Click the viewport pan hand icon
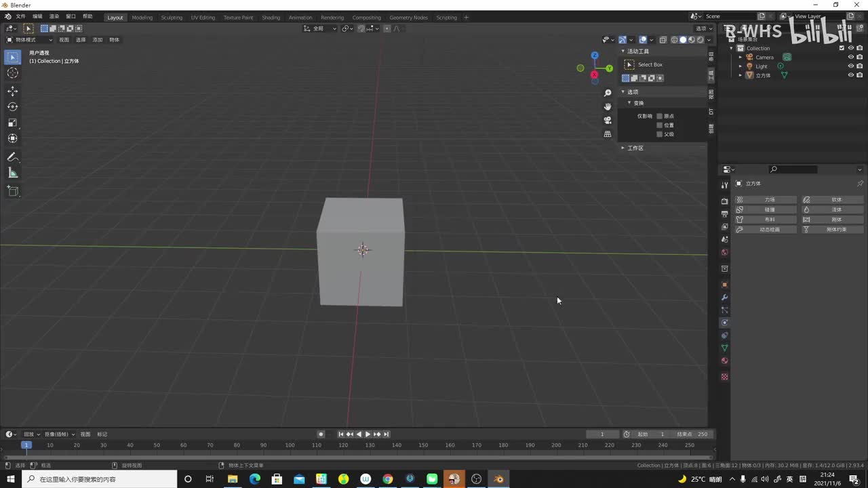The height and width of the screenshot is (488, 868). click(x=608, y=106)
